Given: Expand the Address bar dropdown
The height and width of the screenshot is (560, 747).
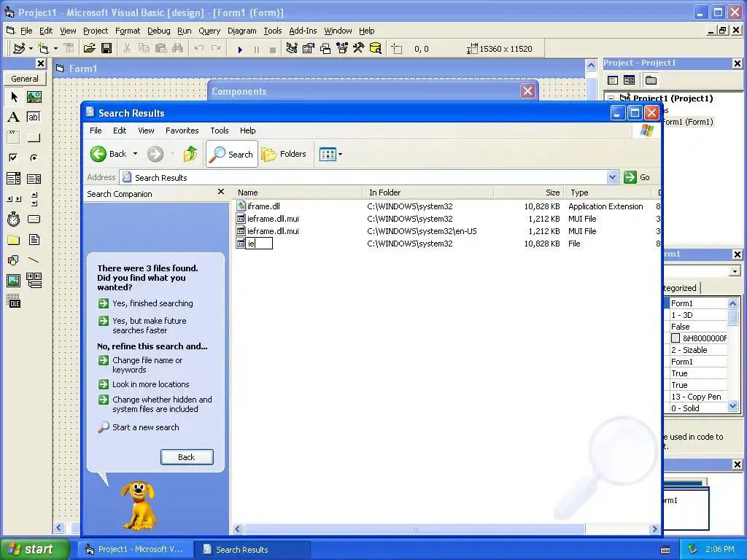Looking at the screenshot, I should [x=612, y=178].
